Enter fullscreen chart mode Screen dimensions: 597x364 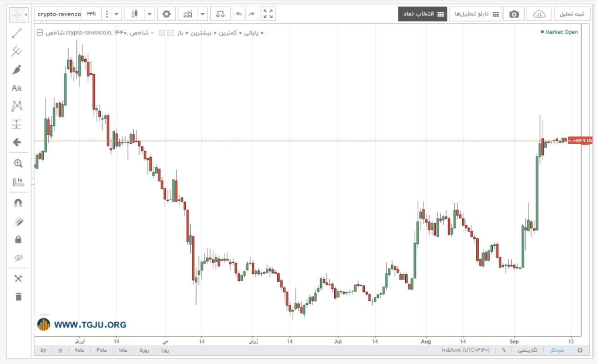pyautogui.click(x=269, y=14)
